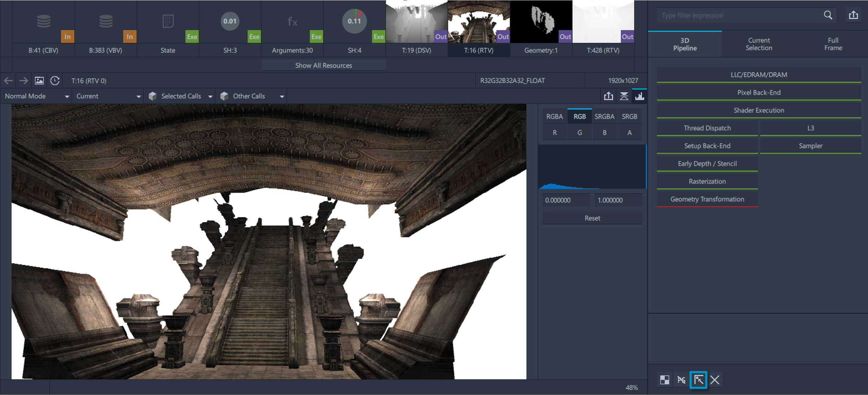Click the histogram maximum value field

618,200
